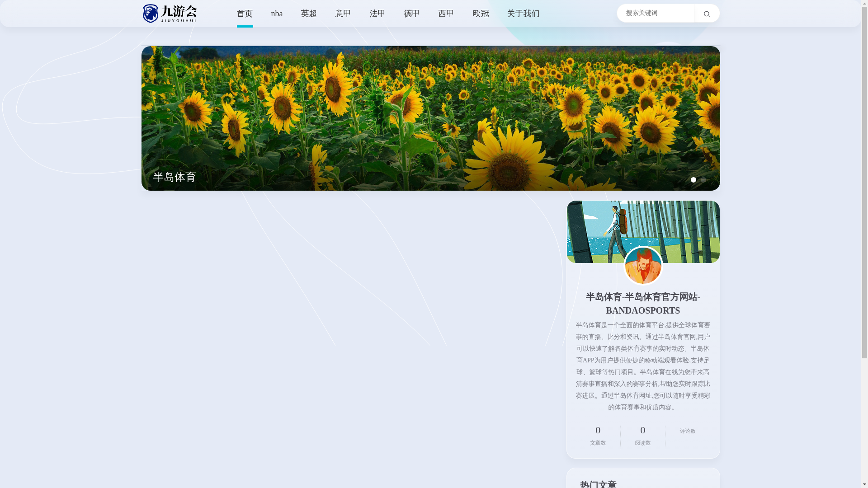The image size is (868, 488).
Task: Click the 九游会 site logo
Action: [170, 14]
